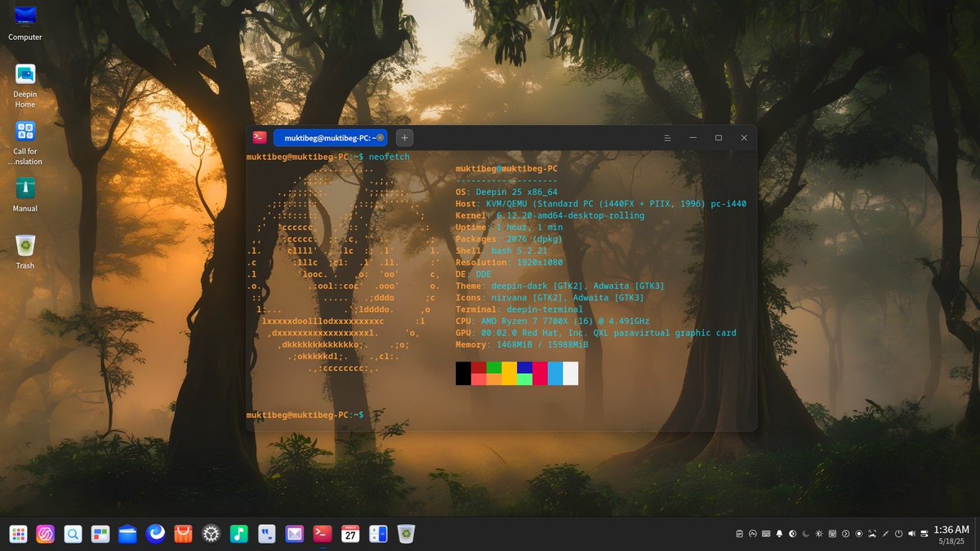The image size is (980, 551).
Task: Open the multitasking view dock icon
Action: tap(100, 534)
